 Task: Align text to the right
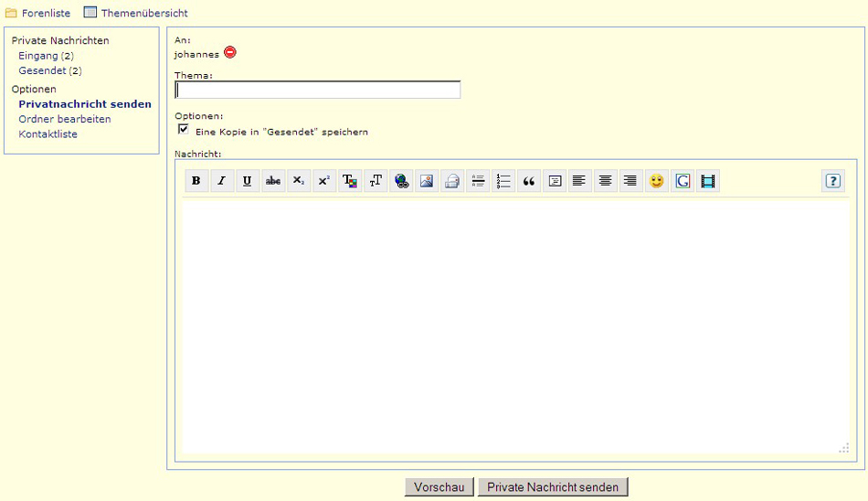tap(631, 181)
